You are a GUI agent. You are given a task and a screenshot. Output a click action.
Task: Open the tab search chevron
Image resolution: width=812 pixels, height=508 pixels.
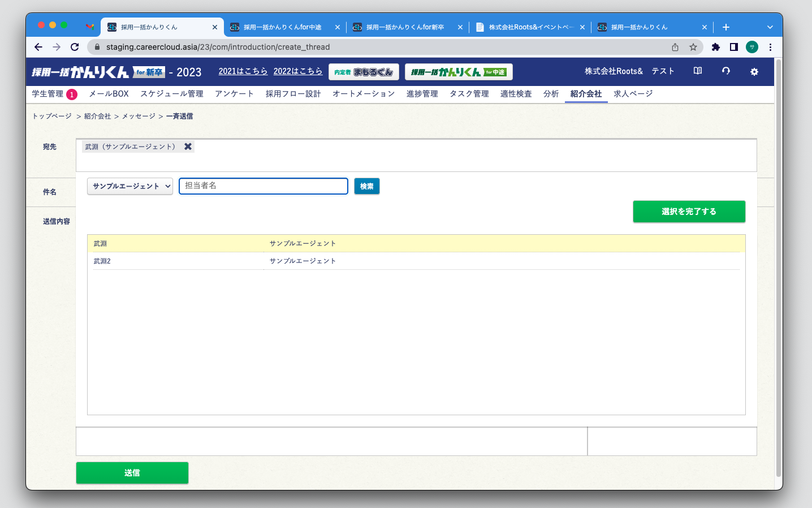pyautogui.click(x=770, y=27)
